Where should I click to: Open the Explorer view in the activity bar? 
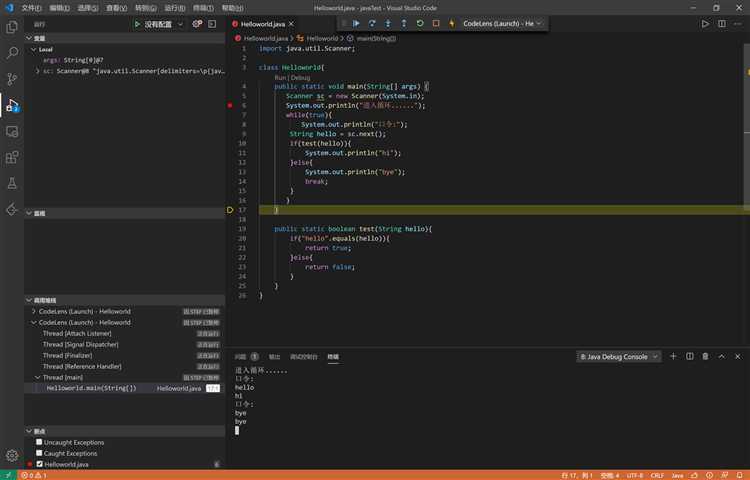(x=12, y=27)
